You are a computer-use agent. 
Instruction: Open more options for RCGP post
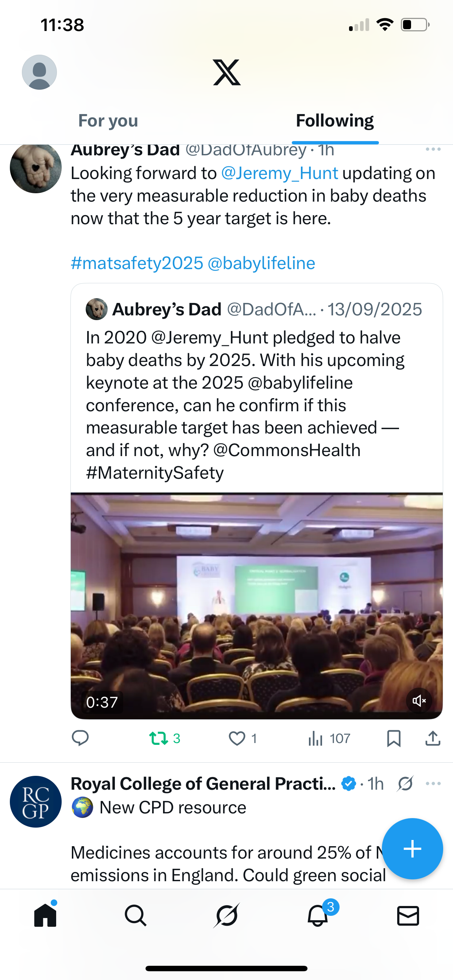433,783
